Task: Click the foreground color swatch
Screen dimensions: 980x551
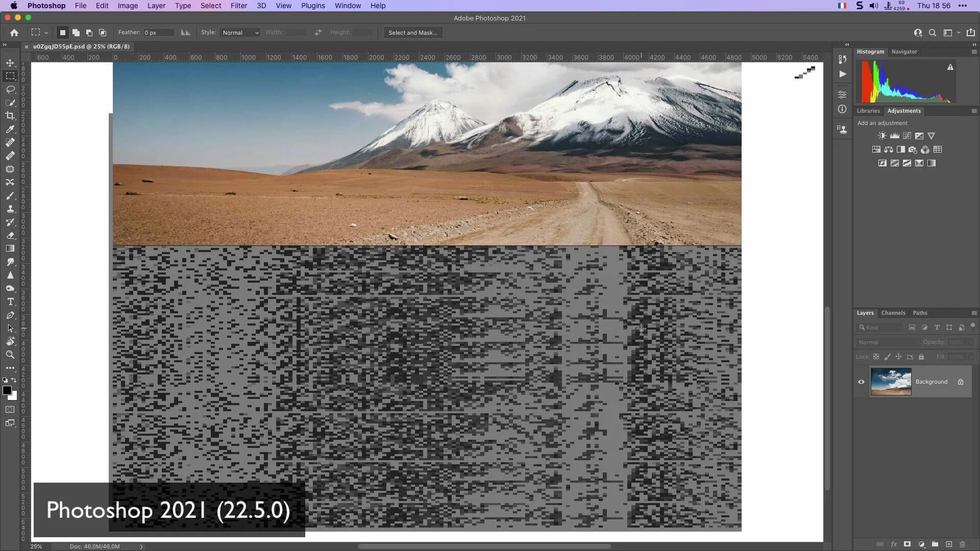Action: point(7,390)
